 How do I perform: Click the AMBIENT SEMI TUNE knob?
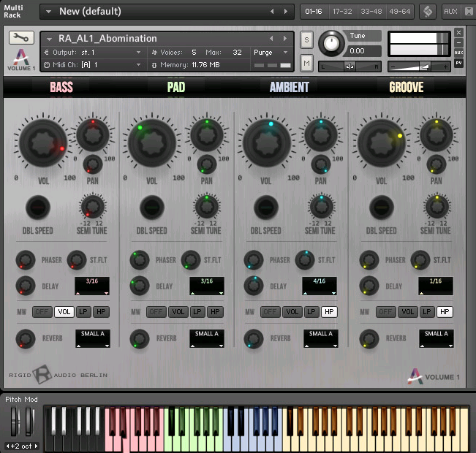point(321,207)
